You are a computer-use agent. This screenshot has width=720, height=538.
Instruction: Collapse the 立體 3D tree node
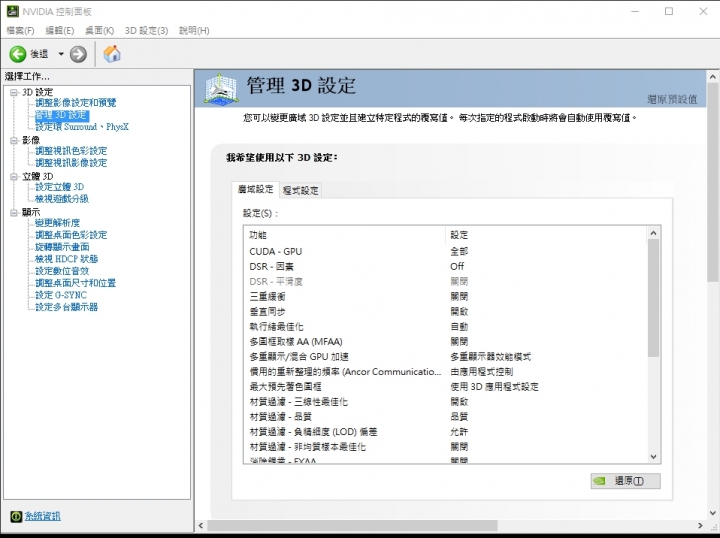14,176
